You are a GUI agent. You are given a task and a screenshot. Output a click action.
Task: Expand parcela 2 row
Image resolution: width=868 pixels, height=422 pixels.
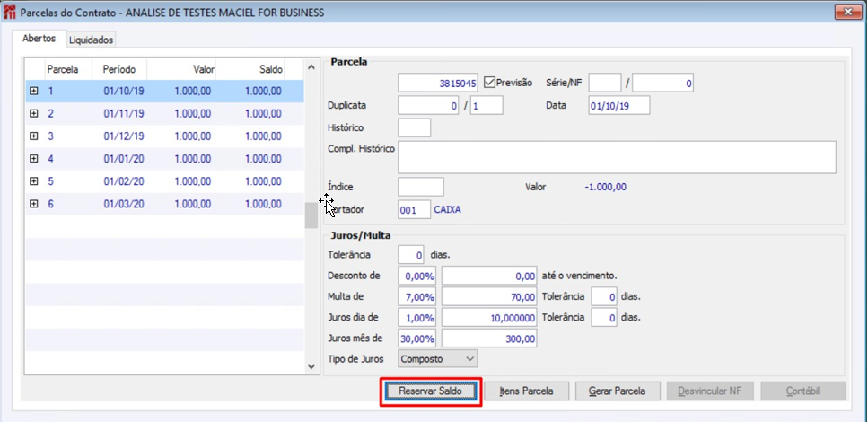point(34,113)
